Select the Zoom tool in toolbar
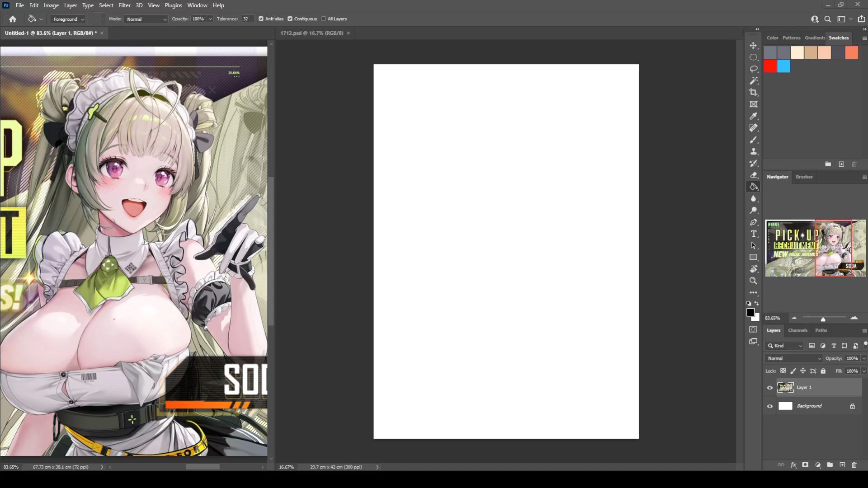Screen dimensions: 868x488 pyautogui.click(x=753, y=281)
